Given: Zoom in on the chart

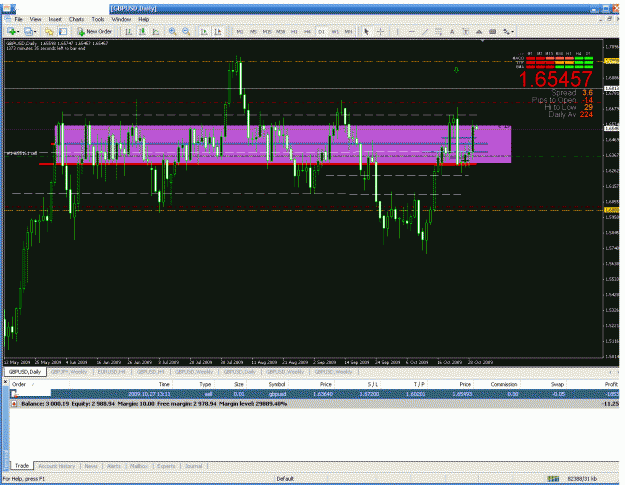Looking at the screenshot, I should pyautogui.click(x=173, y=31).
